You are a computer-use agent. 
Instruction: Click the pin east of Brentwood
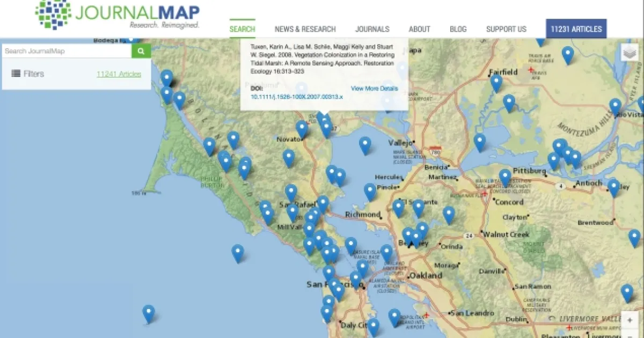coord(634,237)
